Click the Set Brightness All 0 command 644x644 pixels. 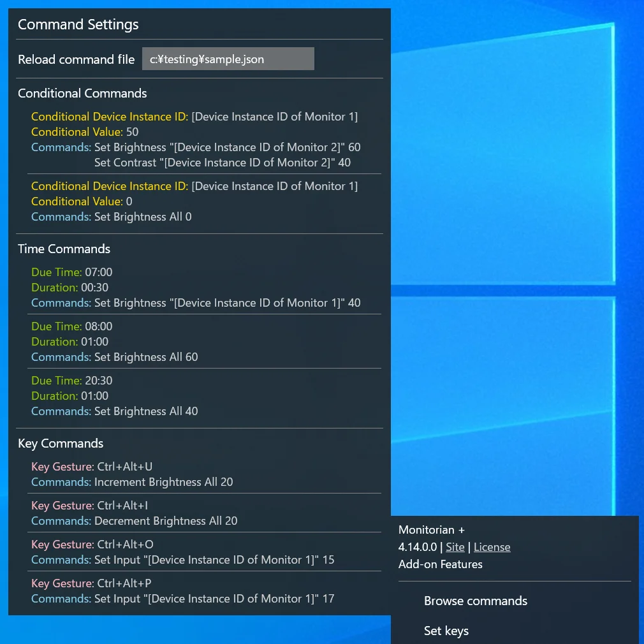143,217
